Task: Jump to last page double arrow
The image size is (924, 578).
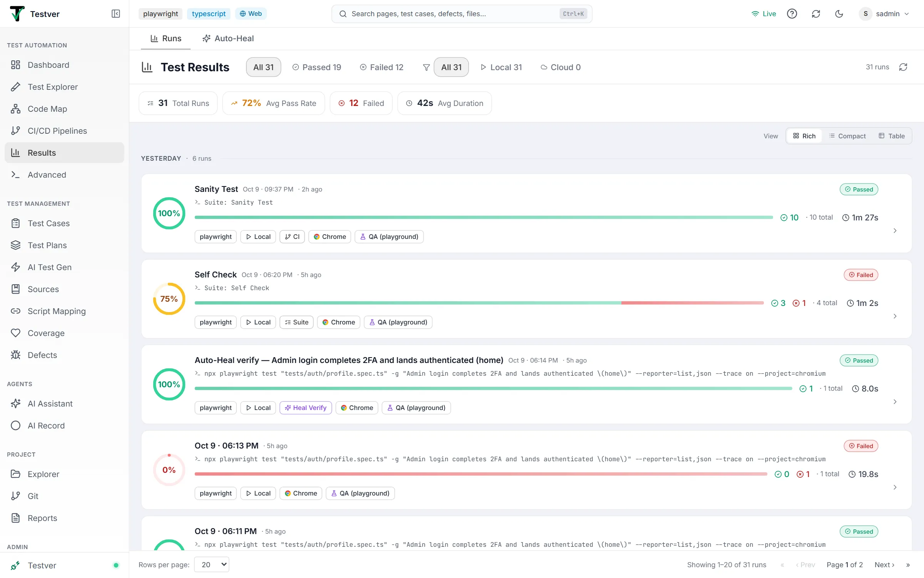Action: pyautogui.click(x=908, y=565)
